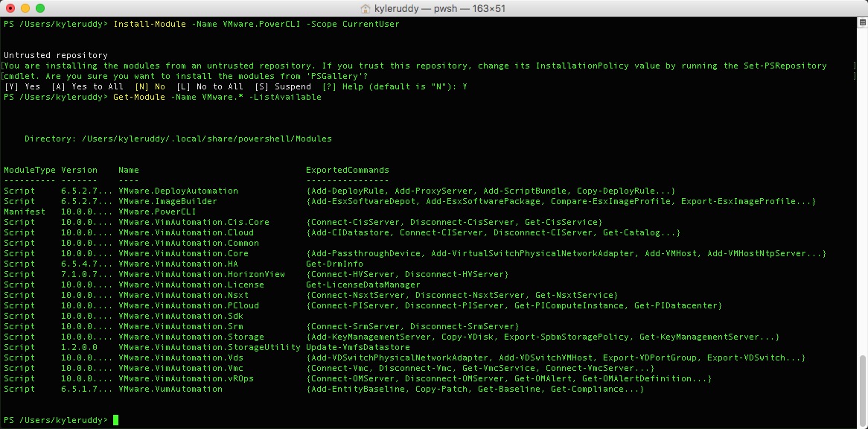Click VMware.VimAutomation.Nsxt module name
868x429 pixels.
(183, 295)
